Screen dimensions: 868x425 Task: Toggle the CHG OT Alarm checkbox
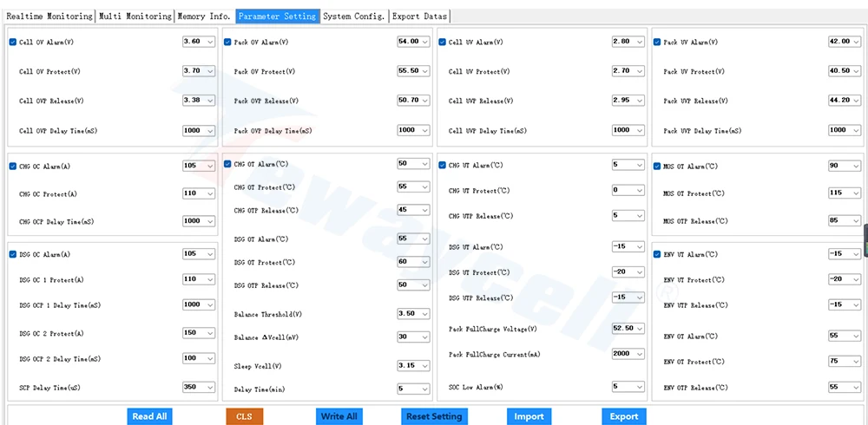point(227,164)
